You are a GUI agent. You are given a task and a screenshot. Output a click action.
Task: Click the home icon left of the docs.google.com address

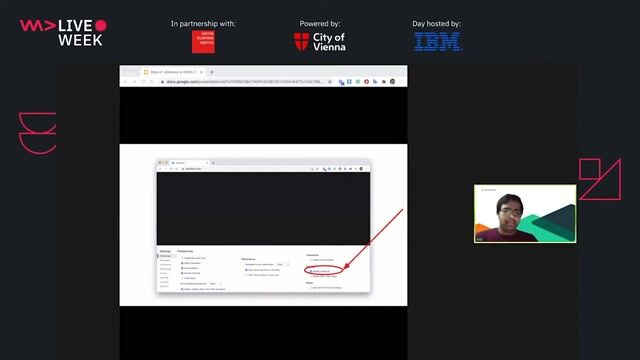(151, 82)
